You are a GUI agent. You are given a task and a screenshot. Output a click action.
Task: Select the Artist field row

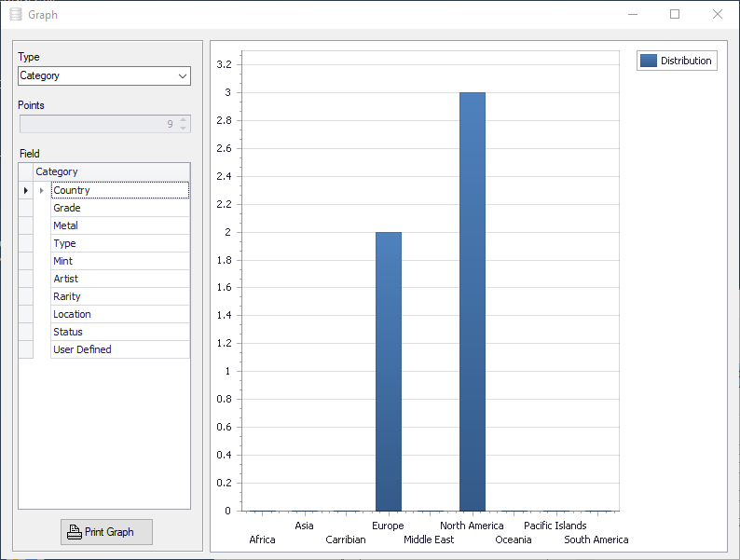120,279
